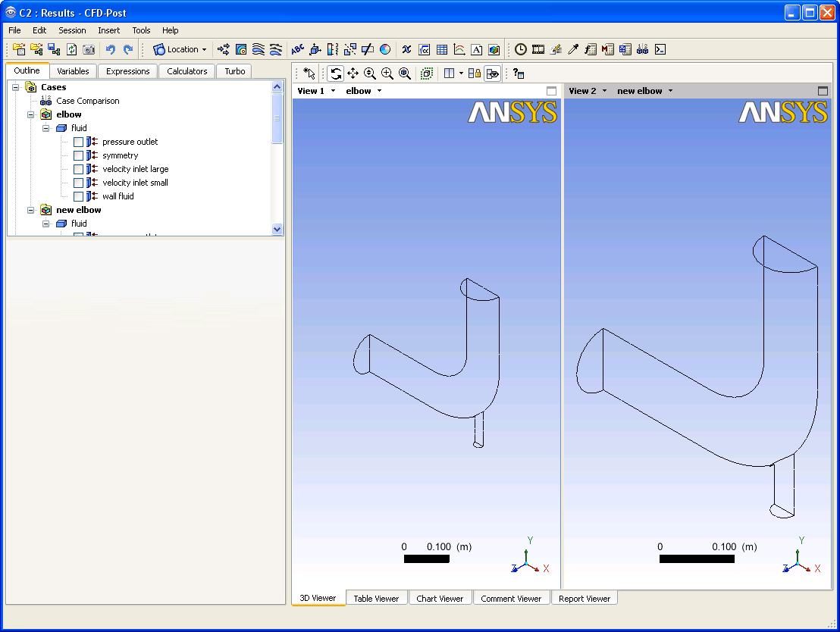
Task: Collapse the Cases root node
Action: coord(15,87)
